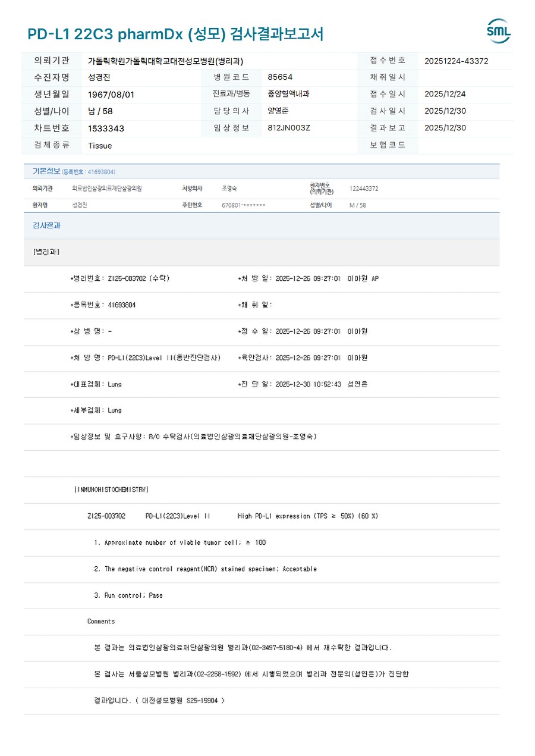Click birth date 1967/08/01
Image resolution: width=535 pixels, height=756 pixels.
[111, 95]
